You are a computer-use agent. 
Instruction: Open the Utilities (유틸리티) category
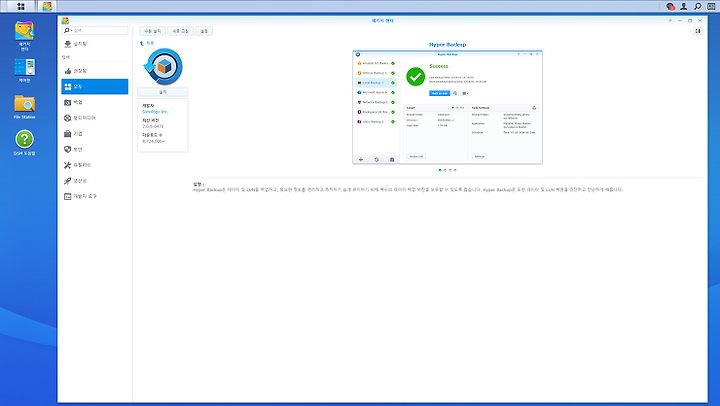(x=95, y=165)
